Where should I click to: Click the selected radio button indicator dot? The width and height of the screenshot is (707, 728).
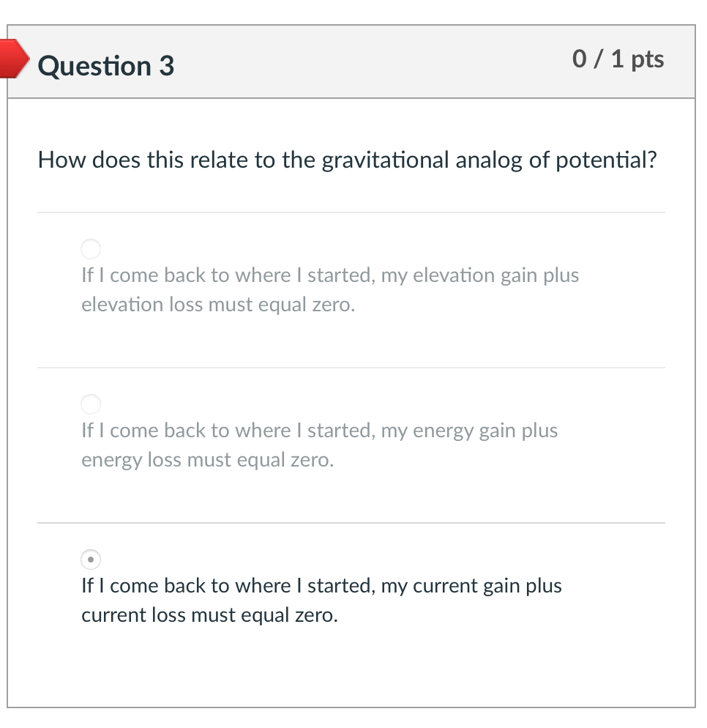90,560
